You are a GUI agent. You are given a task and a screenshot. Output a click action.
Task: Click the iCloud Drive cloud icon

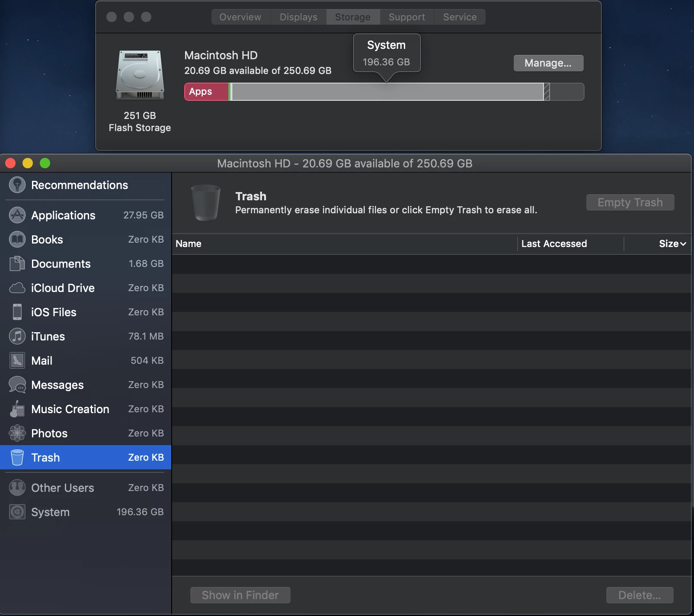17,288
